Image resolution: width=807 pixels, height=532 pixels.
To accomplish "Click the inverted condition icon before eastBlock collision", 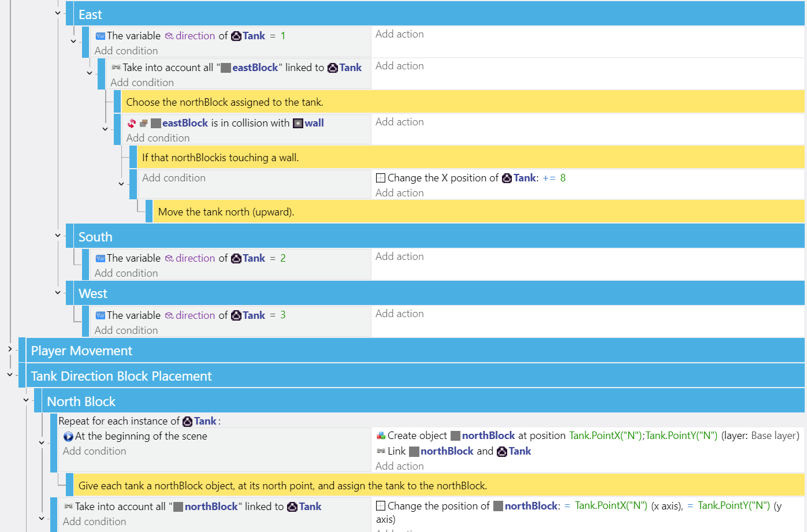I will pyautogui.click(x=132, y=123).
